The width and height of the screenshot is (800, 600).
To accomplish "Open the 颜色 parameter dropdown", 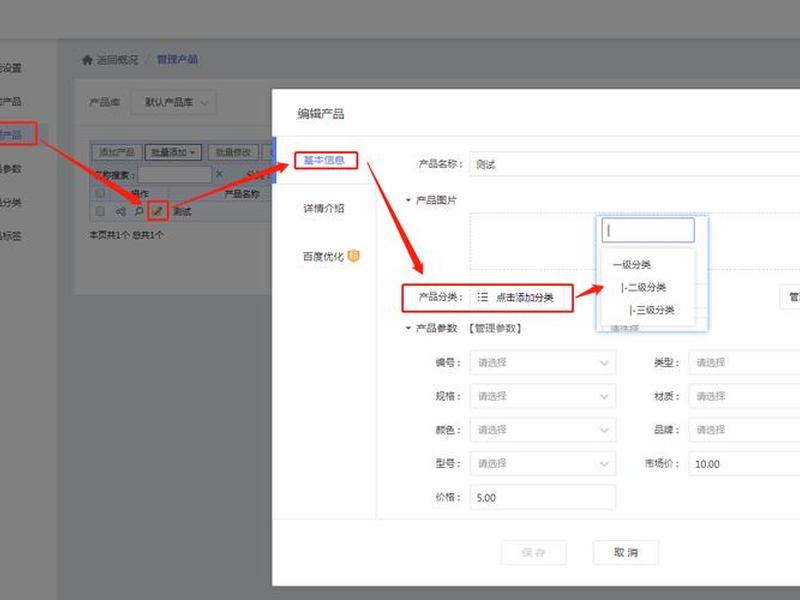I will coord(542,430).
